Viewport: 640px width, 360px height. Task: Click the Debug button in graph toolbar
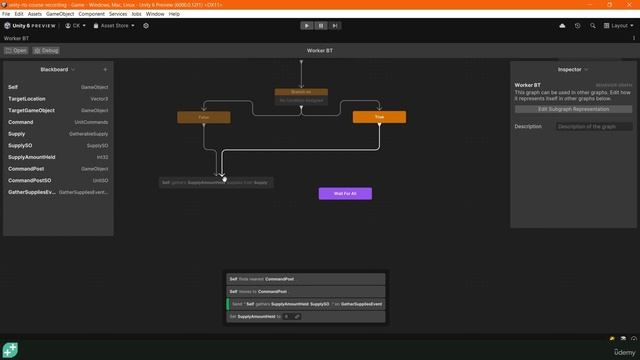46,51
